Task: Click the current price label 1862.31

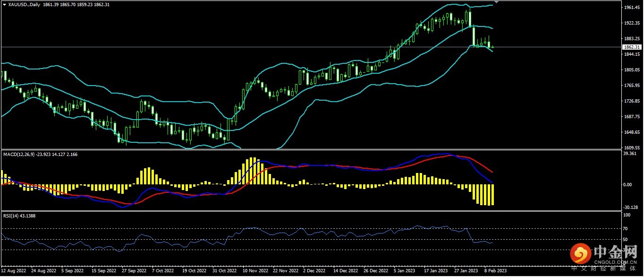Action: pos(631,47)
